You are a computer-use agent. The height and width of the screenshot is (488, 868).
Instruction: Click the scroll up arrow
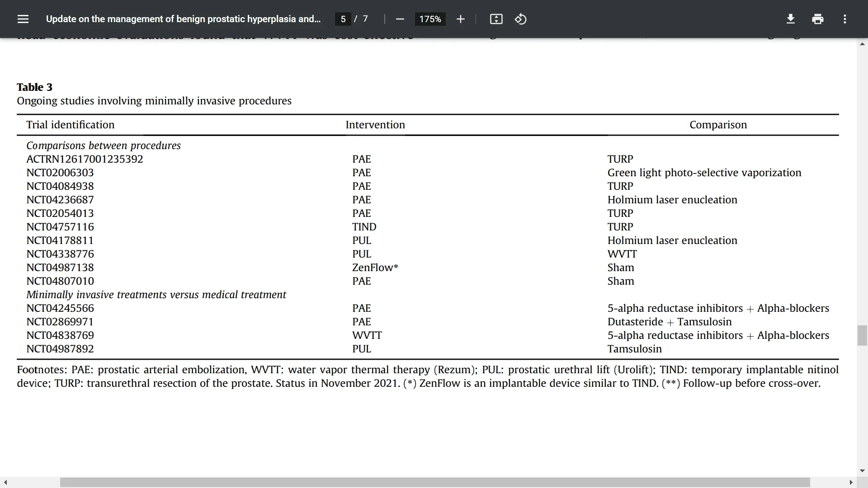point(862,44)
